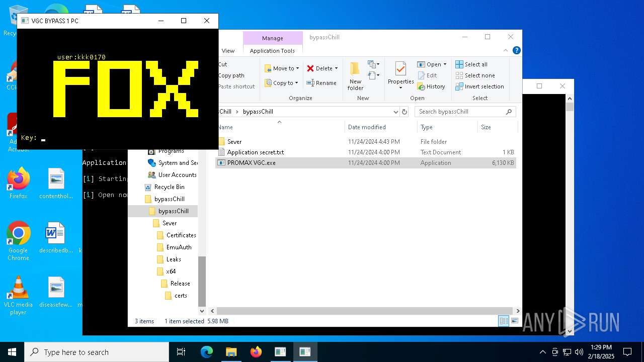The height and width of the screenshot is (362, 644).
Task: Open the Application Tools tab
Action: [272, 51]
